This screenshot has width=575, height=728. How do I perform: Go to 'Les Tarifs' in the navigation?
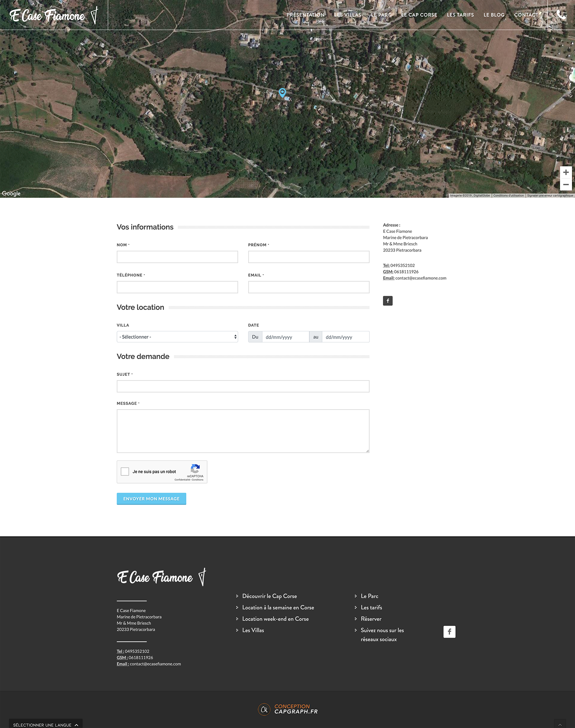point(460,15)
